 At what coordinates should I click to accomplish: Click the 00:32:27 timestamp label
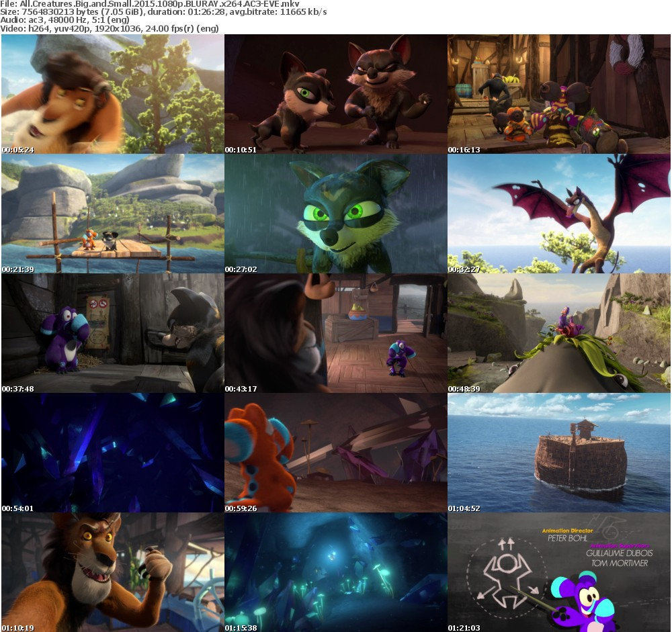pos(464,269)
